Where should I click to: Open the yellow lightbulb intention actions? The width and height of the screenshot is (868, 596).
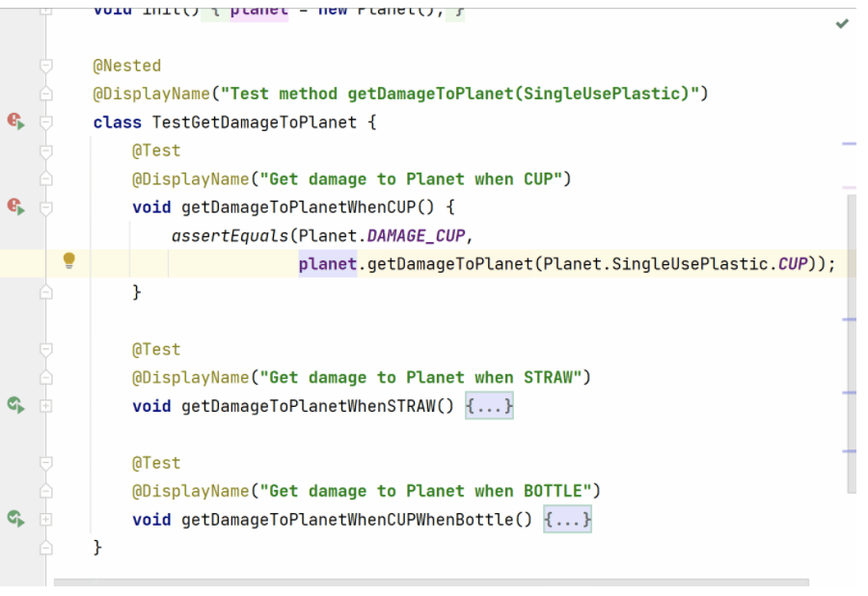click(x=69, y=259)
